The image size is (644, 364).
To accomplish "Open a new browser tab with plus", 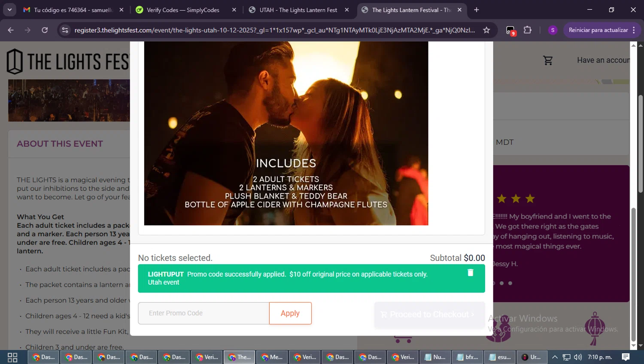I will coord(477,10).
